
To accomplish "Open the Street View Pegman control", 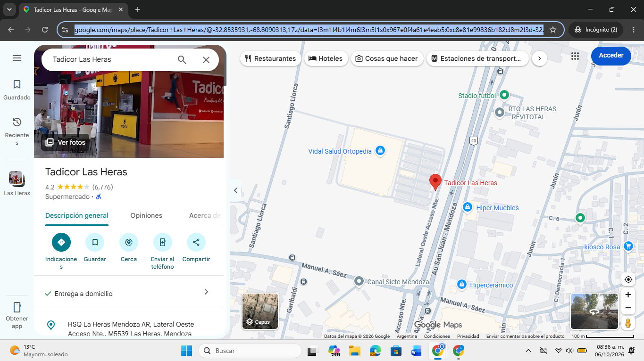I will [628, 323].
